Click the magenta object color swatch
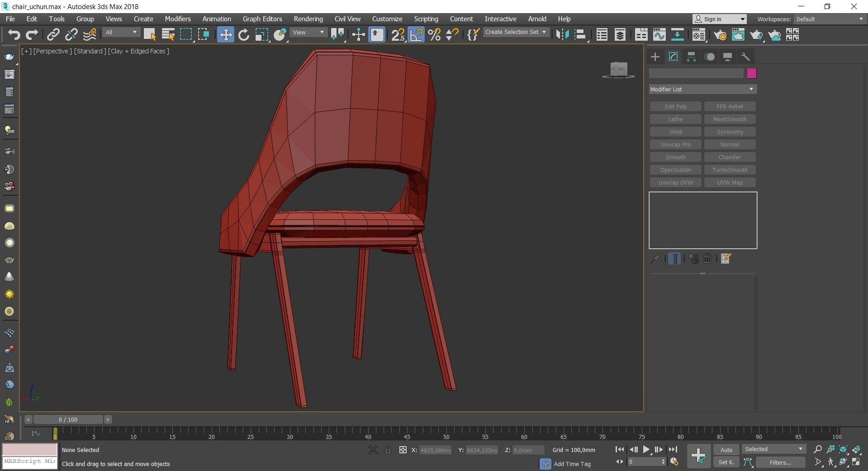This screenshot has height=471, width=868. tap(752, 73)
